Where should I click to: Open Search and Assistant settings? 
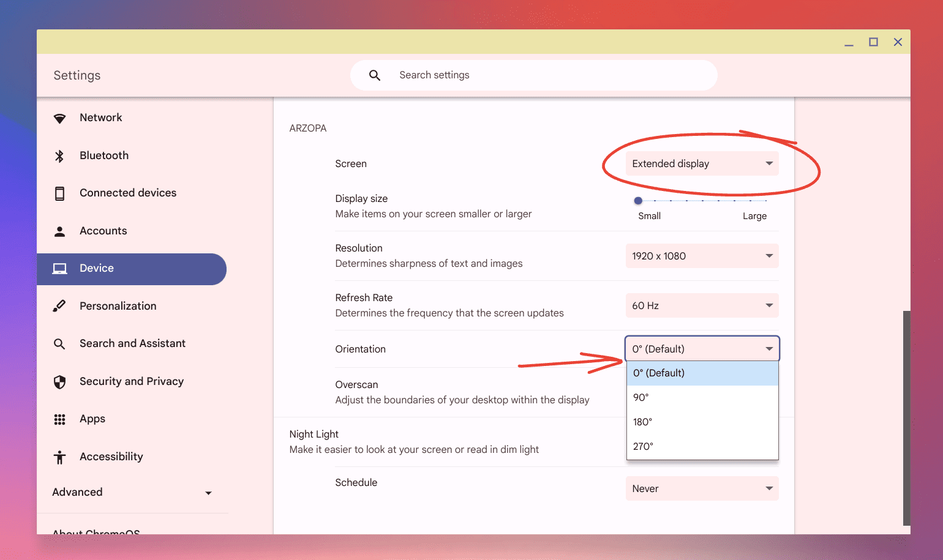click(132, 343)
